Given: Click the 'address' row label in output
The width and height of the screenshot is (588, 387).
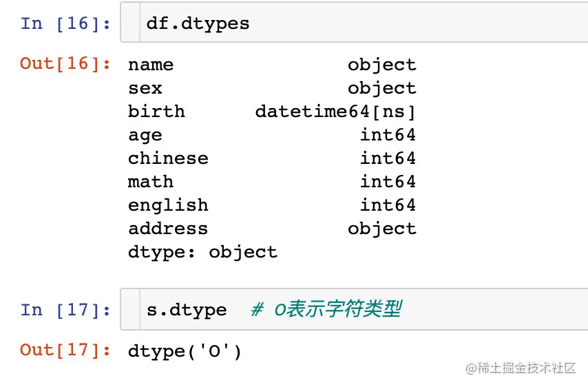Looking at the screenshot, I should (168, 229).
